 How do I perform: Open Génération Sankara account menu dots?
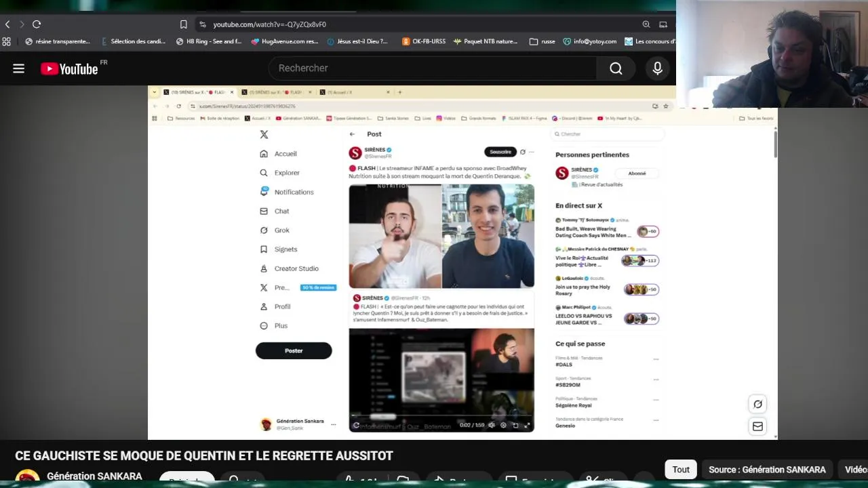[333, 424]
